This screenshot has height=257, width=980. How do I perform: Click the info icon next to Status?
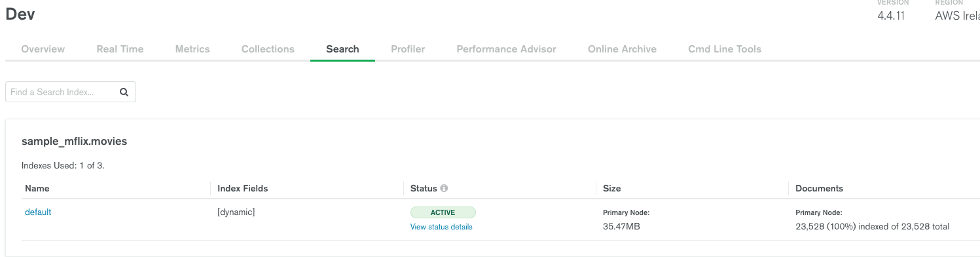click(x=444, y=188)
